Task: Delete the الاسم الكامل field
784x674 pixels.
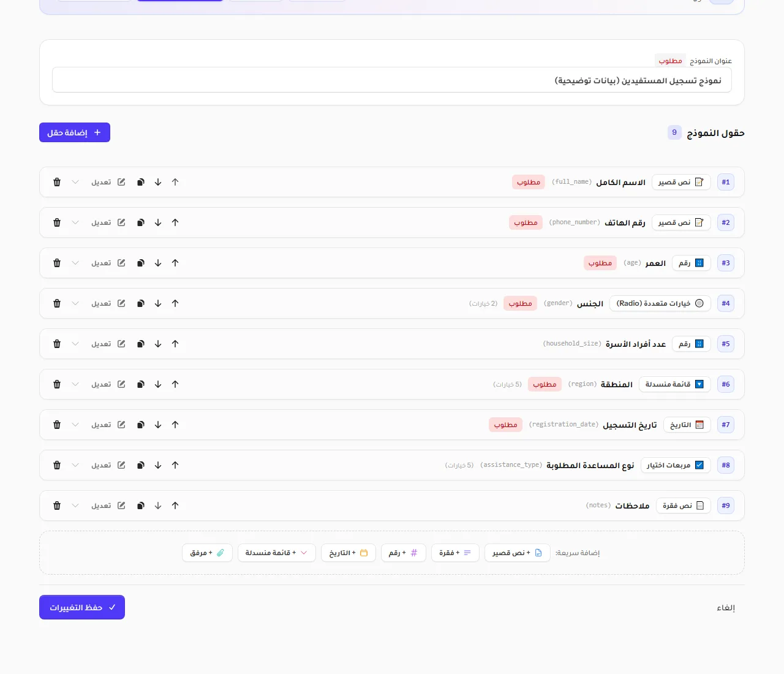Action: coord(57,182)
